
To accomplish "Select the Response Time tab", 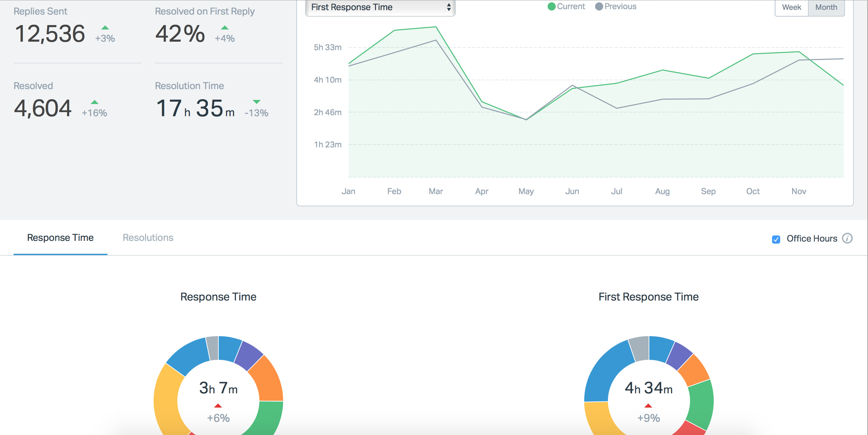I will coord(60,238).
